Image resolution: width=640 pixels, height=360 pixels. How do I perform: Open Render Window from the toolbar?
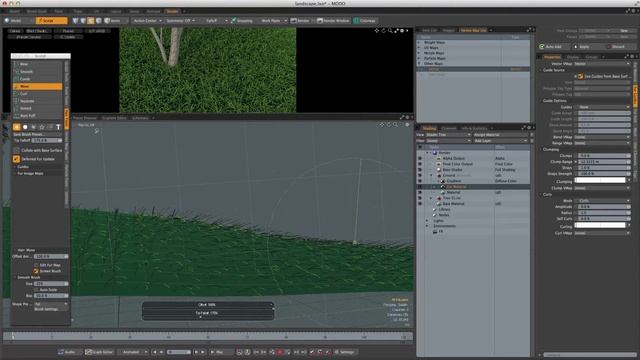click(333, 20)
